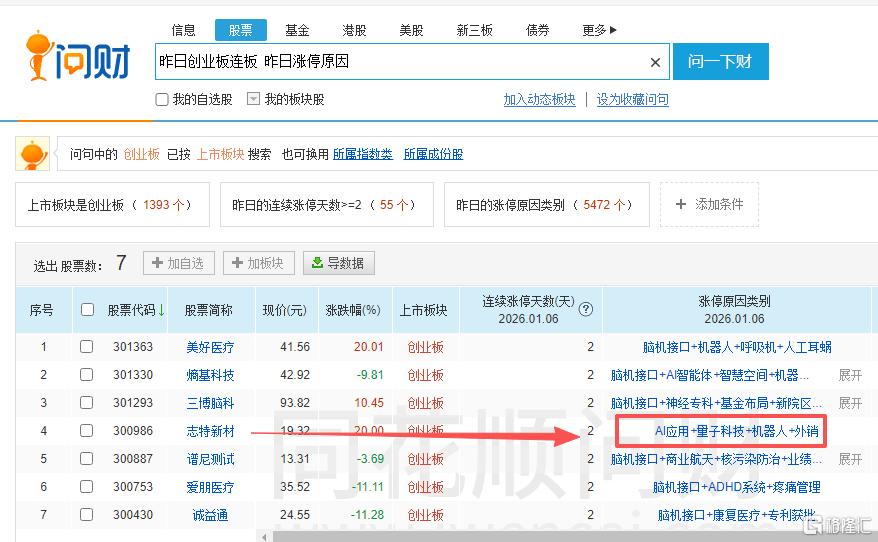Viewport: 878px width, 542px height.
Task: Click the 导数据 export button
Action: [339, 263]
